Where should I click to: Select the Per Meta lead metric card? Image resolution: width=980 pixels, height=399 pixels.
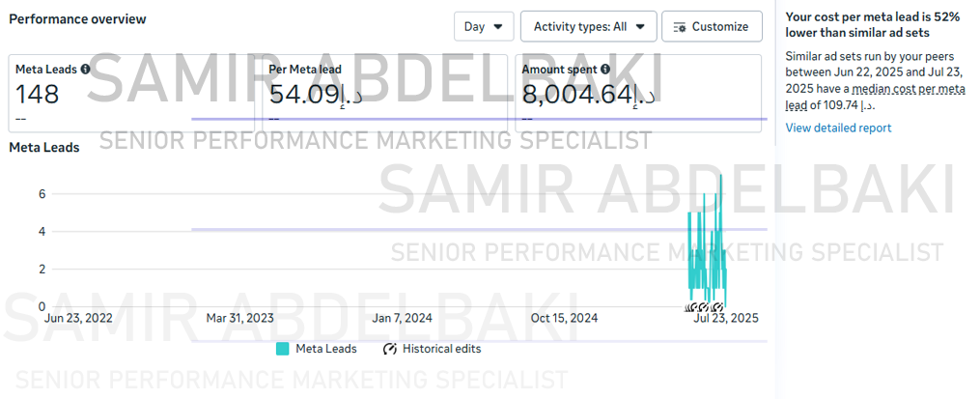[x=386, y=94]
